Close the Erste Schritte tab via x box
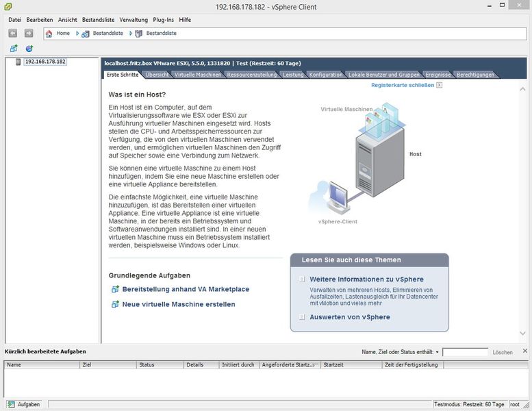 [439, 85]
